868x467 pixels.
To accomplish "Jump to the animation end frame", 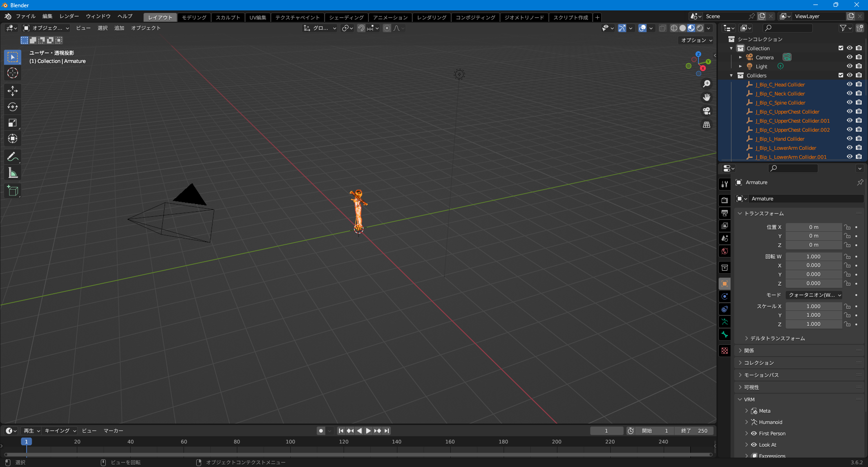I will (387, 431).
